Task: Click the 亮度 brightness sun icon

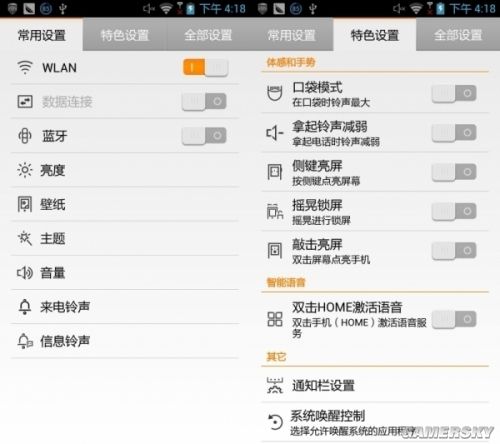Action: pyautogui.click(x=25, y=170)
